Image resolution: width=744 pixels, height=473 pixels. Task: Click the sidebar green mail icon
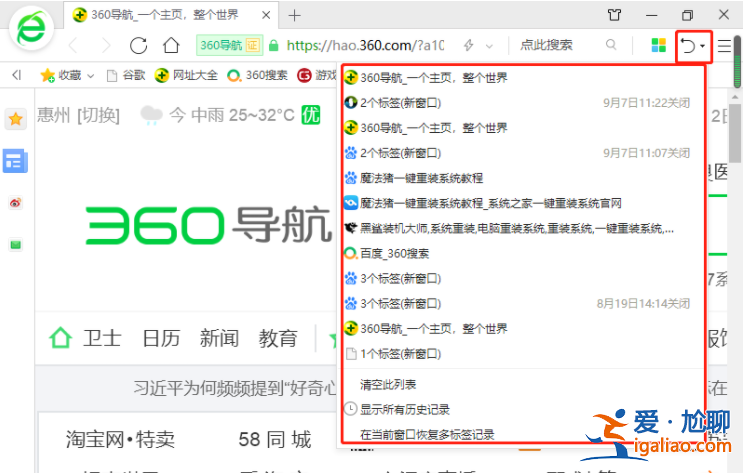(16, 245)
